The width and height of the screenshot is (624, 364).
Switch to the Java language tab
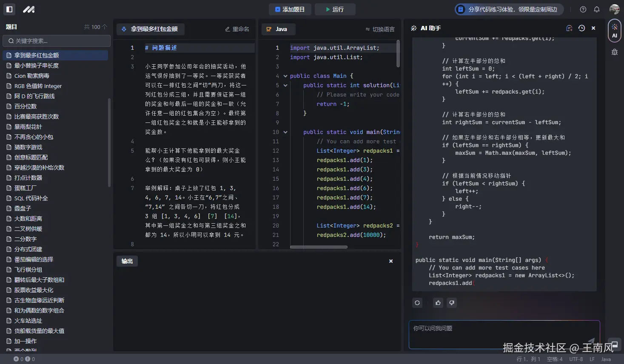pos(278,29)
